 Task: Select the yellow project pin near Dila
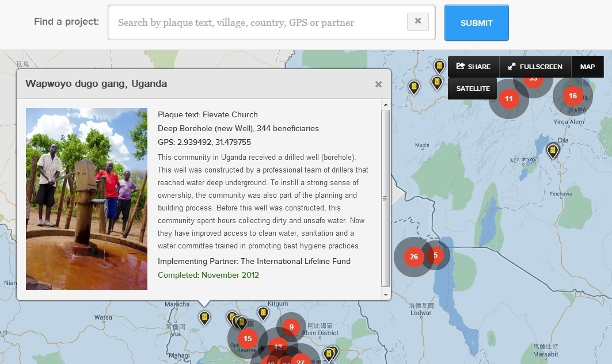553,151
